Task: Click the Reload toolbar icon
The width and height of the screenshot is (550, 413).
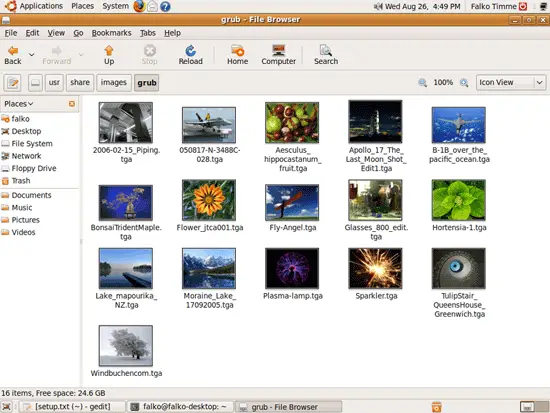Action: 190,55
